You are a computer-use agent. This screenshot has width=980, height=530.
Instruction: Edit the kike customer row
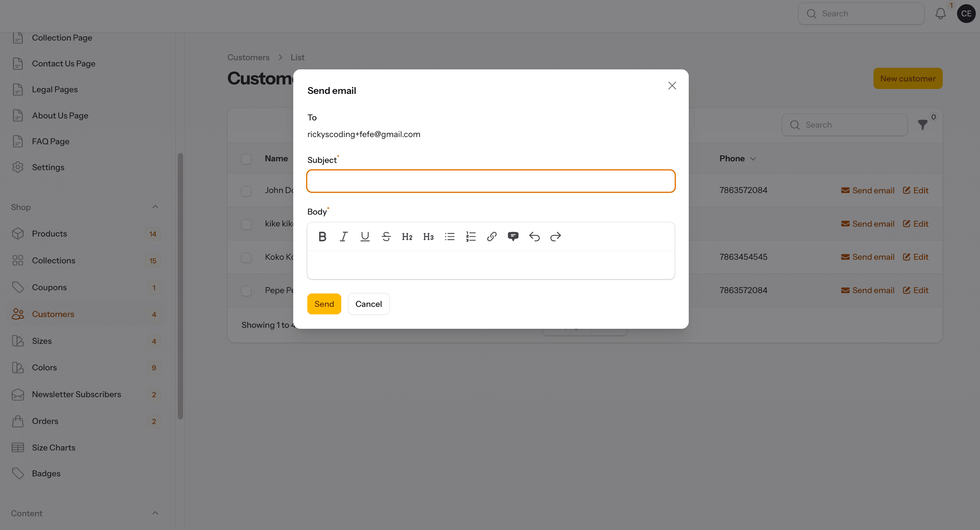click(915, 224)
